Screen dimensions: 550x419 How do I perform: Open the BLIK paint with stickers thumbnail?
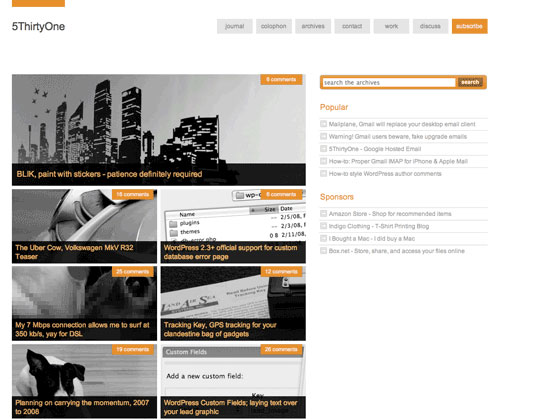point(159,130)
